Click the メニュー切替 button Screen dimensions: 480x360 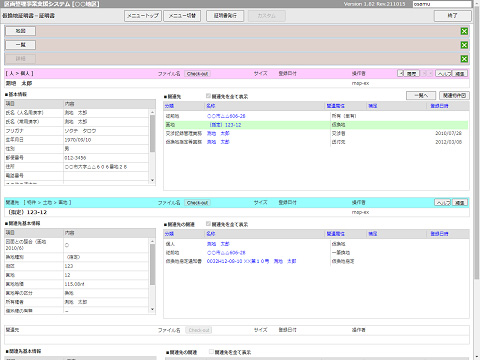pos(182,16)
